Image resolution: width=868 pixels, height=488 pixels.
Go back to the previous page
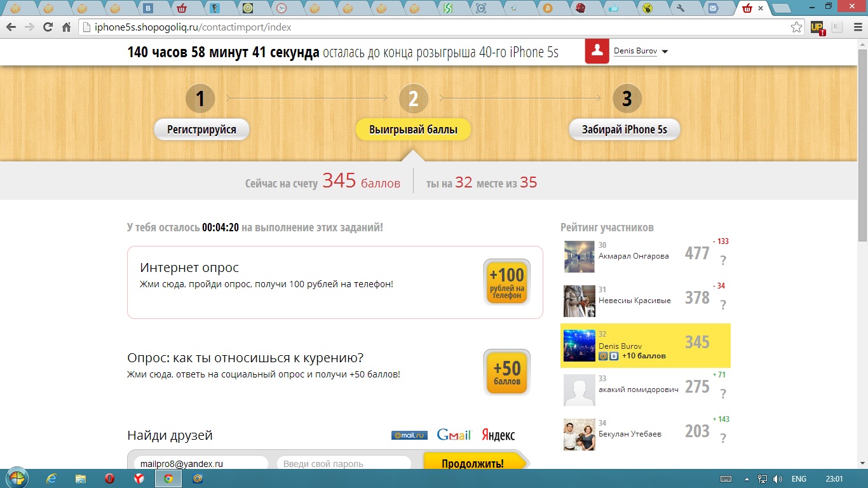tap(11, 27)
